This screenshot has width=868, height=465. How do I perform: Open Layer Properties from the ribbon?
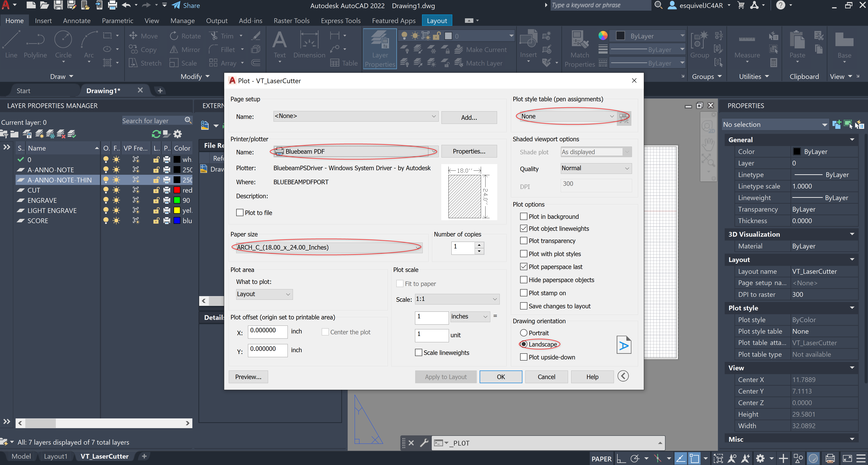click(380, 49)
